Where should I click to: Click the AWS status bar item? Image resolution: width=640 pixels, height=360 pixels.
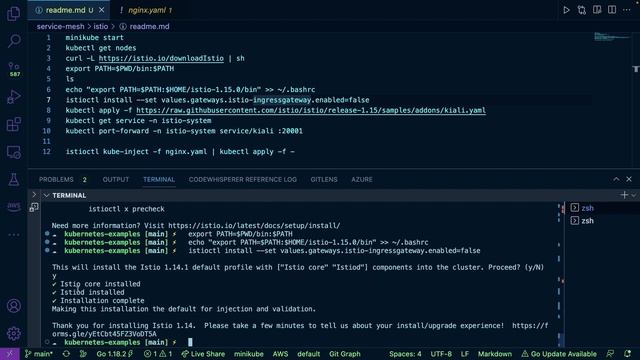click(280, 354)
